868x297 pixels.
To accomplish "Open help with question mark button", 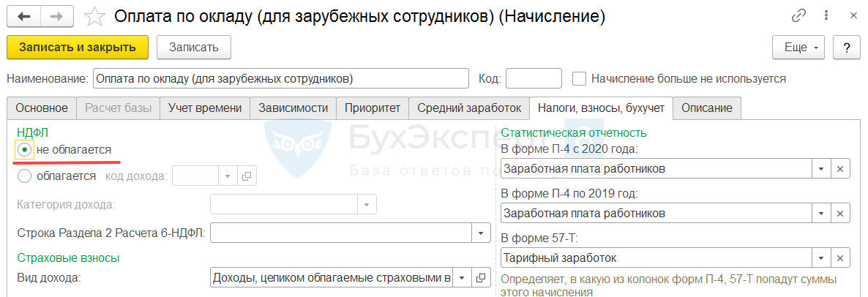I will [x=847, y=48].
